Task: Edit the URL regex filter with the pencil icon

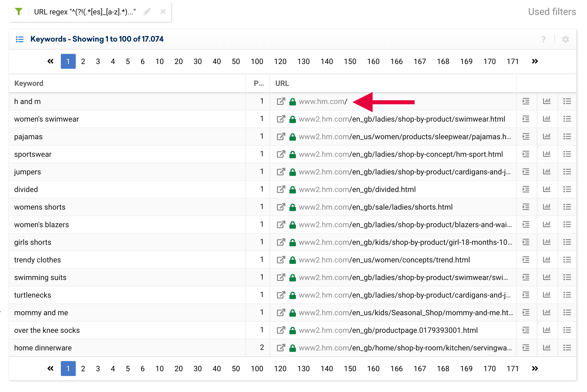Action: (x=147, y=12)
